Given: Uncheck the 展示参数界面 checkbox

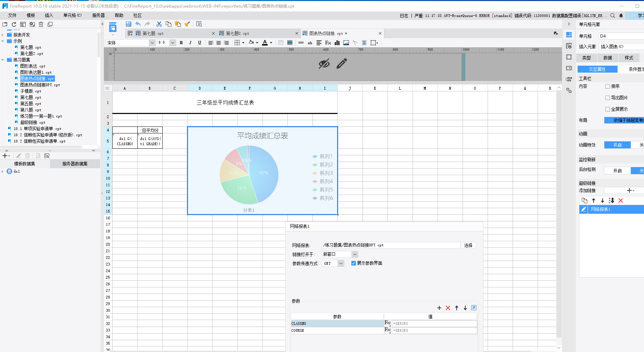Looking at the screenshot, I should click(353, 263).
